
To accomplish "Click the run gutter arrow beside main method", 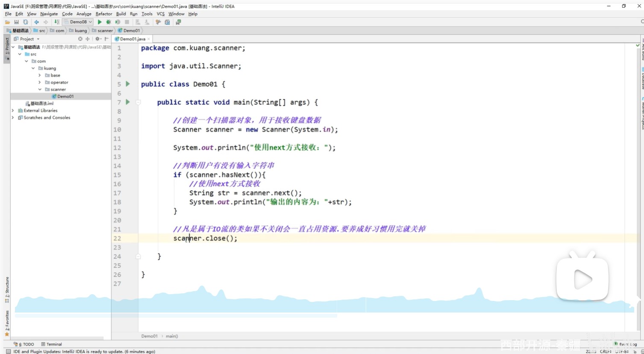I will pyautogui.click(x=128, y=102).
